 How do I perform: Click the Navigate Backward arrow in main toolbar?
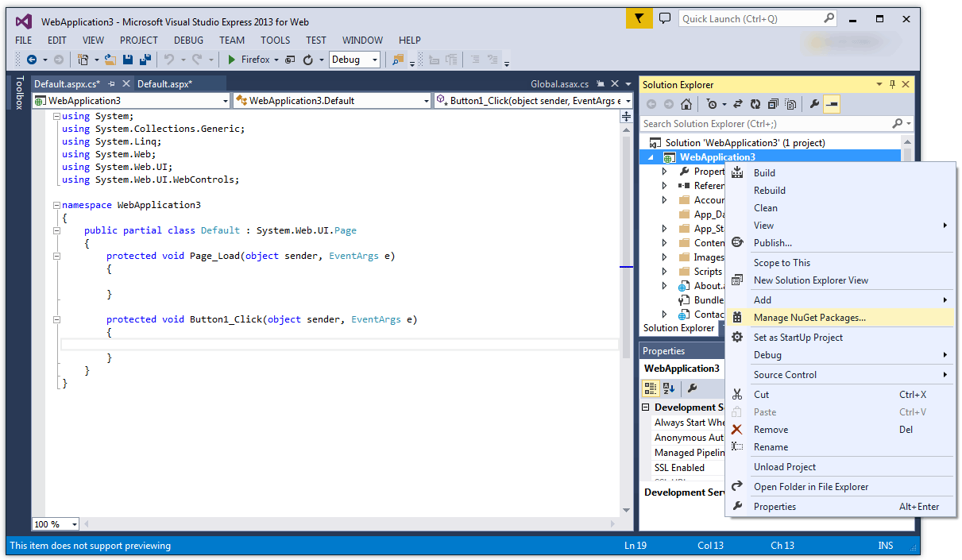pyautogui.click(x=32, y=60)
